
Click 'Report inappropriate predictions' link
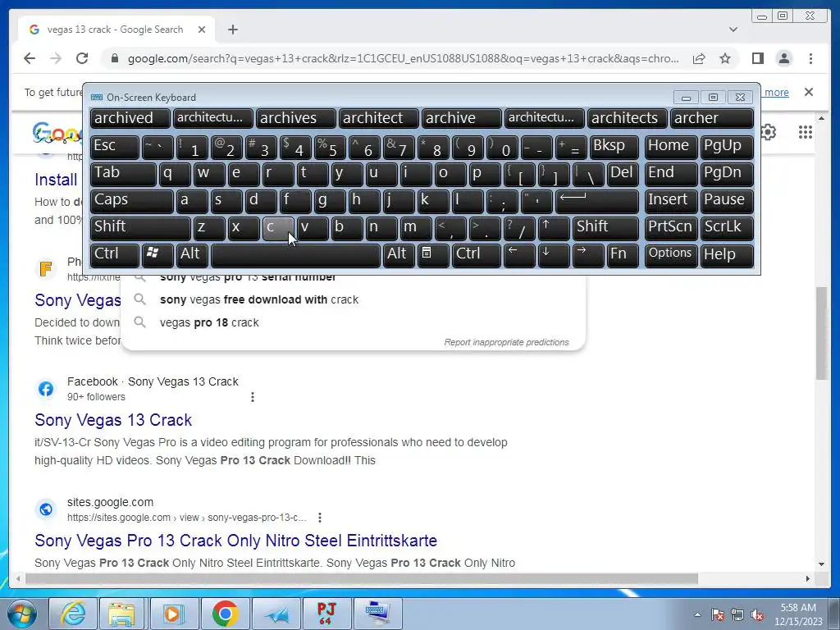point(506,342)
